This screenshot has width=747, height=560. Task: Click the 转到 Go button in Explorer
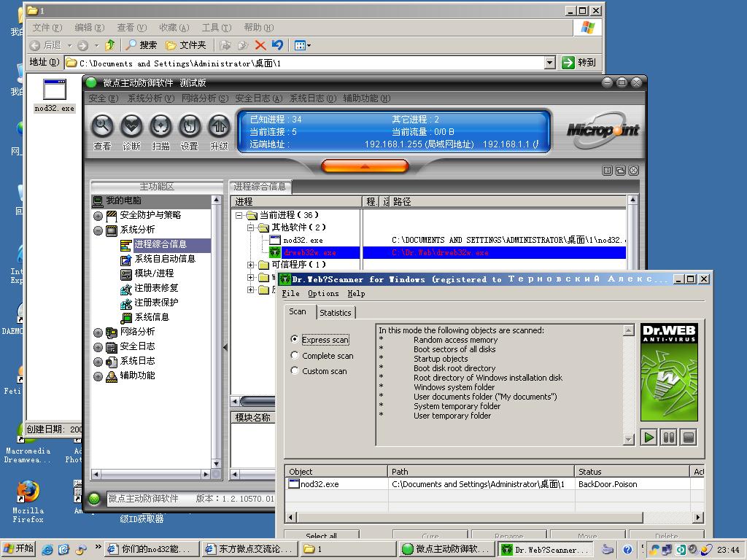click(579, 63)
